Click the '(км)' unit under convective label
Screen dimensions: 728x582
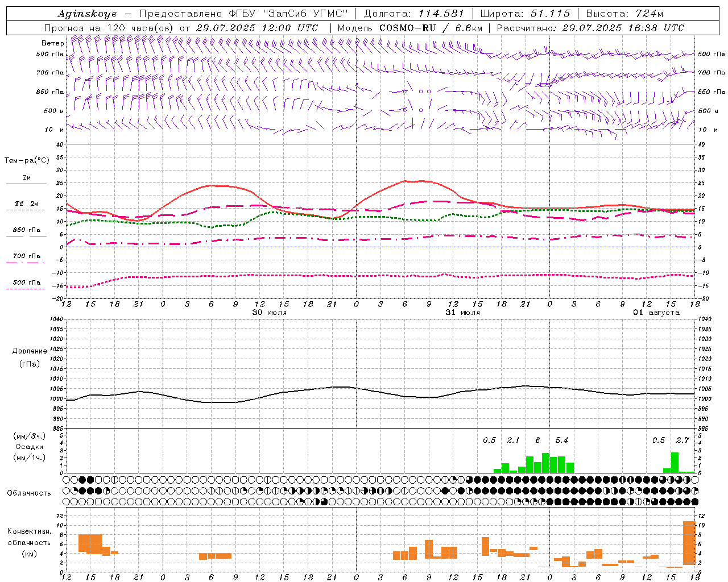[x=29, y=554]
